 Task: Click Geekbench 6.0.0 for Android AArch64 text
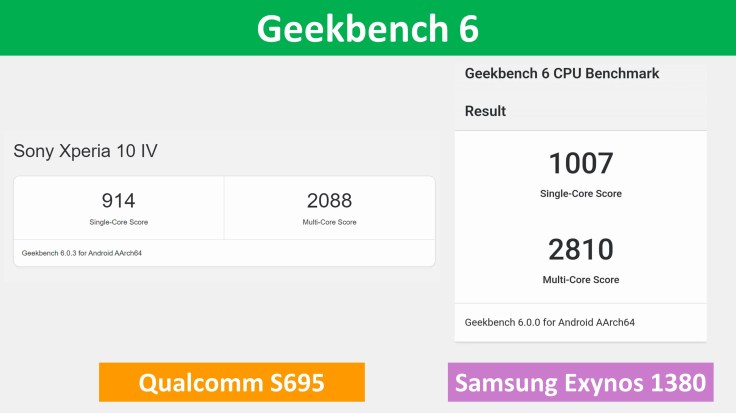(550, 322)
